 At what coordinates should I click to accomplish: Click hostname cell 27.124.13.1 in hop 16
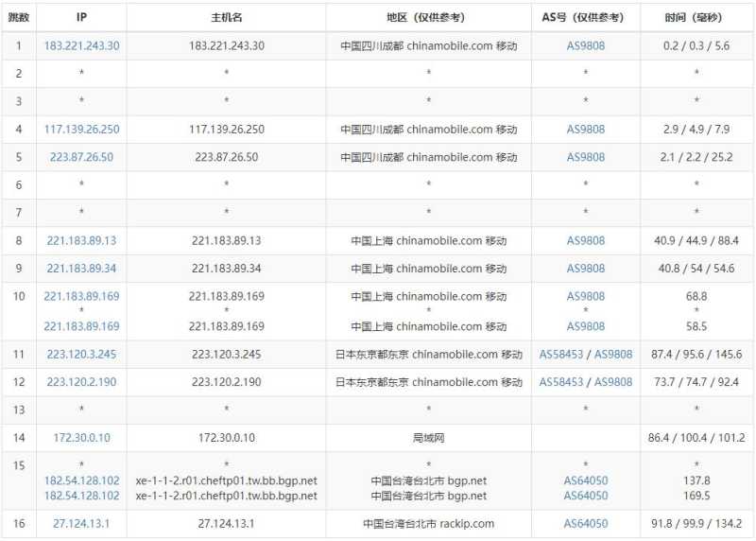click(226, 523)
